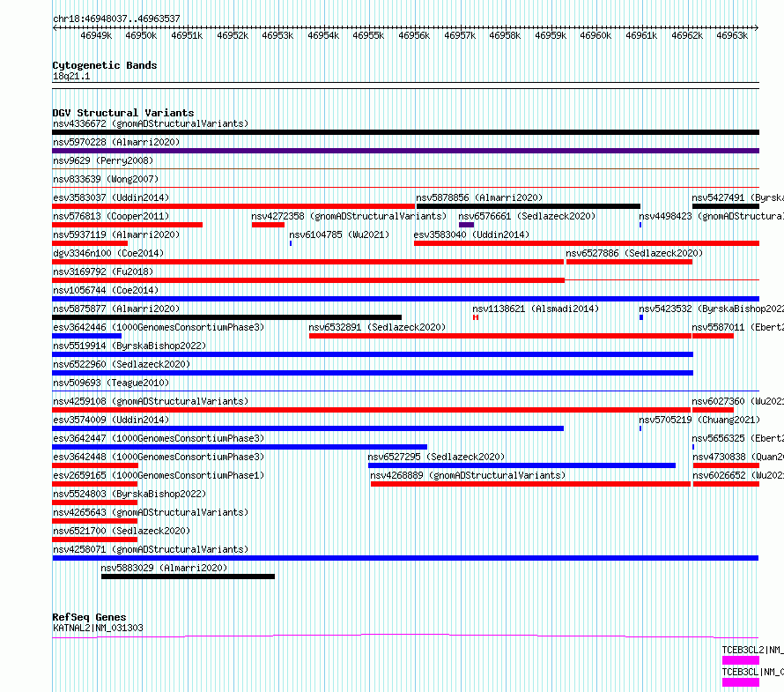This screenshot has height=692, width=784.
Task: Click the nsv4259108 gnomADStructuralVariants label
Action: click(151, 401)
